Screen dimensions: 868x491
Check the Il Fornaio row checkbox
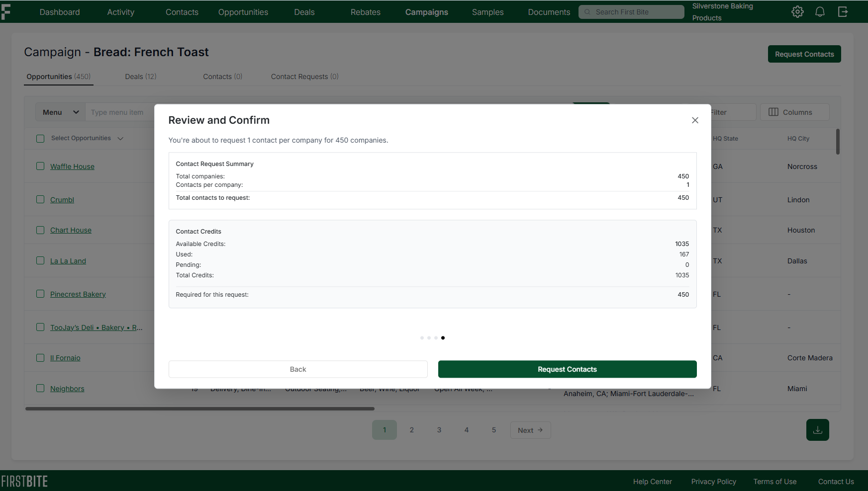40,358
